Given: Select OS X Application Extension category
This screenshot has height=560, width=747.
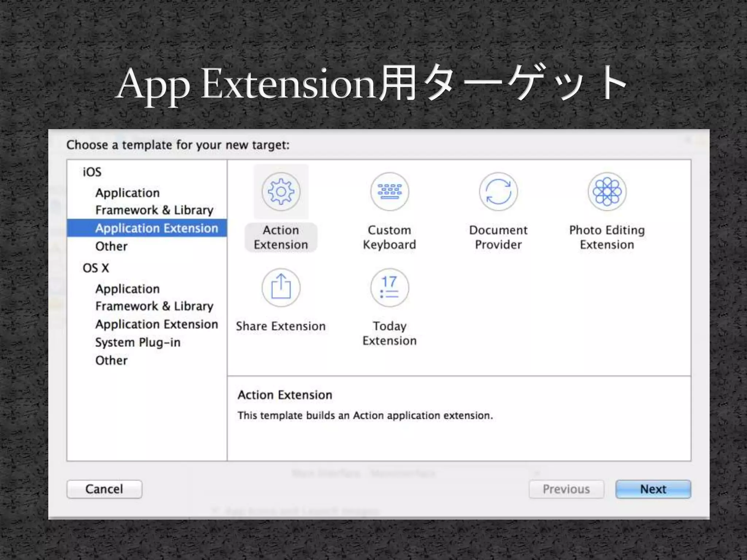Looking at the screenshot, I should [156, 324].
